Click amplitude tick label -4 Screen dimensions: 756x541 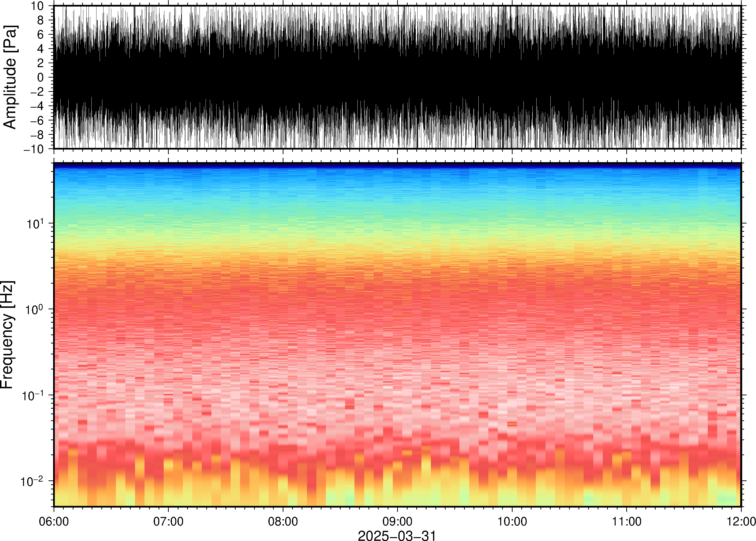tap(37, 106)
